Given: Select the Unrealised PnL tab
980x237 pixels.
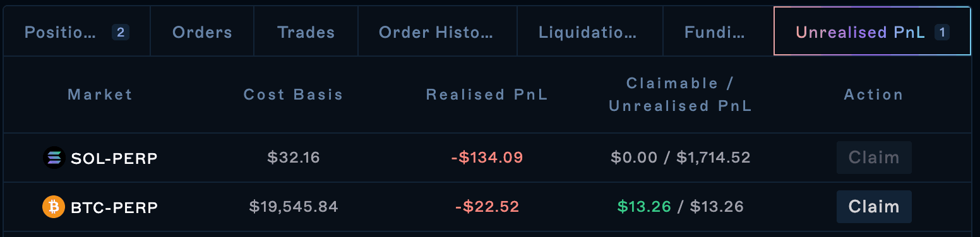Looking at the screenshot, I should (x=872, y=32).
